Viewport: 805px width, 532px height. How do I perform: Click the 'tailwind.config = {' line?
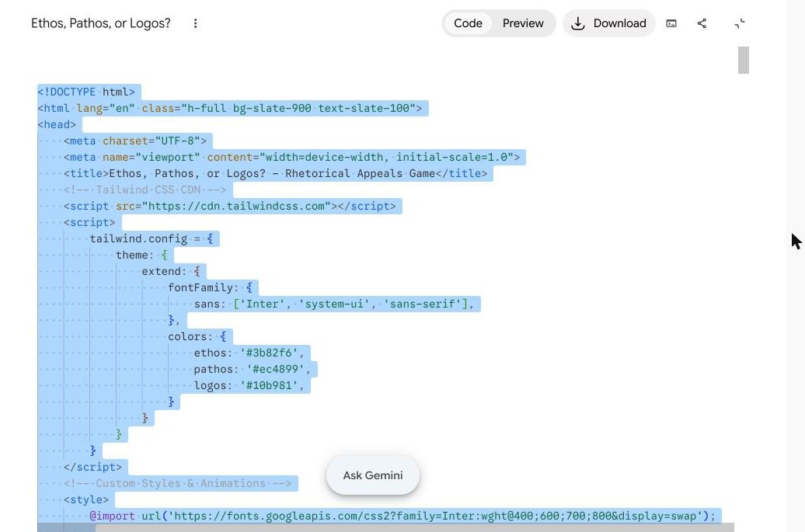tap(152, 239)
